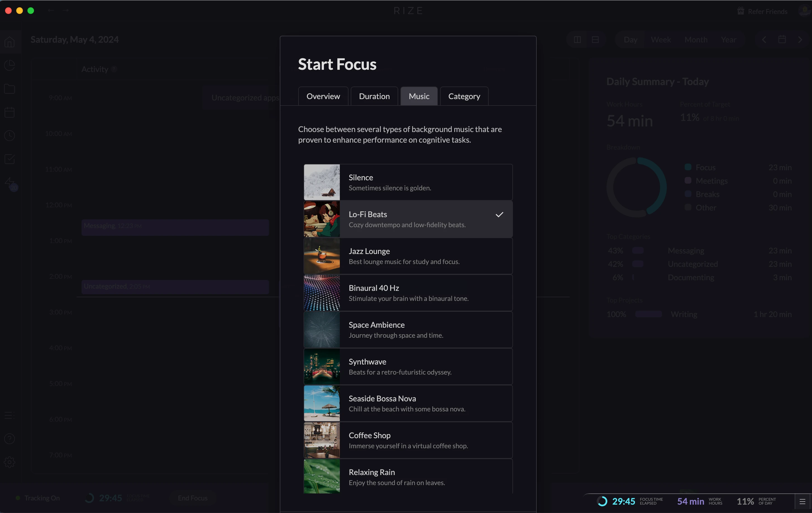Open the Home icon in the sidebar

[9, 42]
